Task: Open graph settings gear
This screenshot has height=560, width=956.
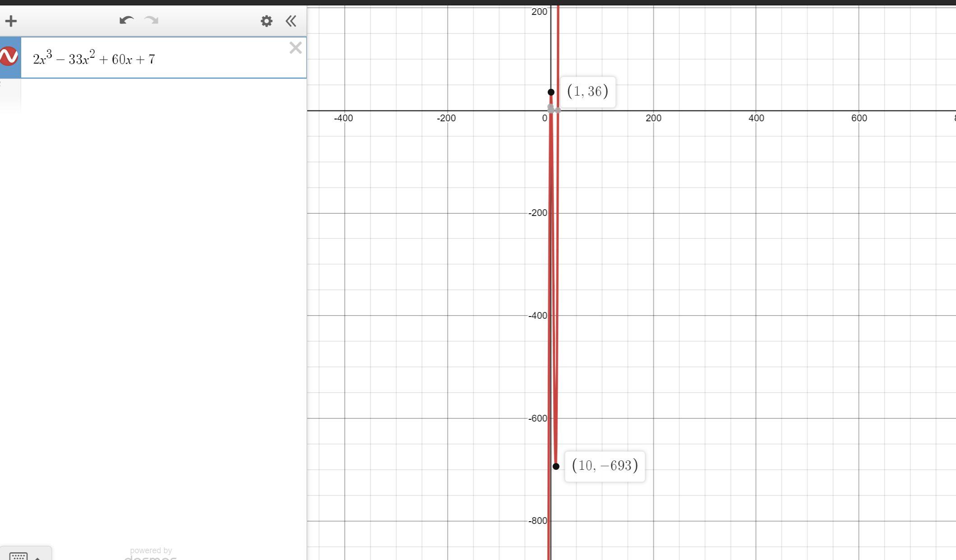Action: click(x=267, y=21)
